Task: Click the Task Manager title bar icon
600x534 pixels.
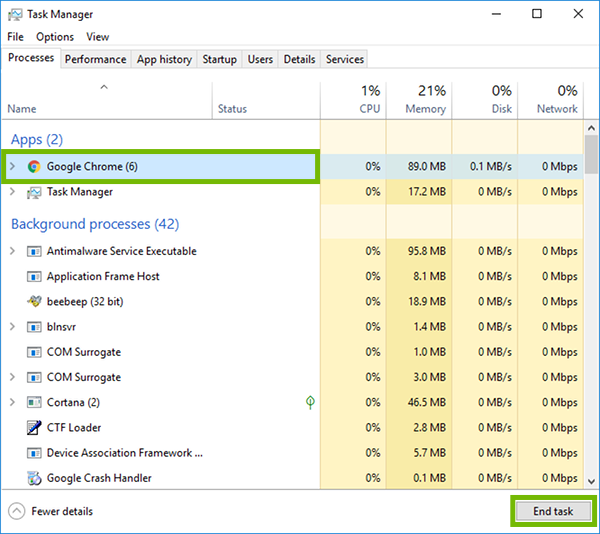Action: point(15,15)
